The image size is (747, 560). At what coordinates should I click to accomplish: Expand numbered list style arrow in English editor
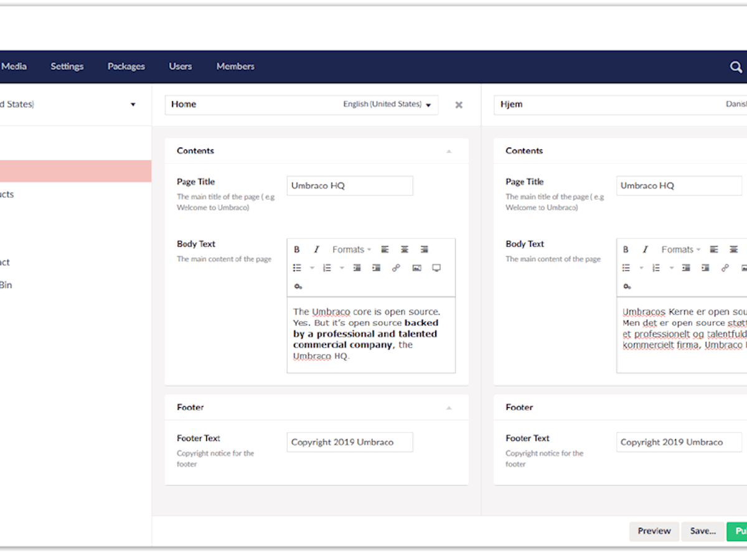click(342, 268)
